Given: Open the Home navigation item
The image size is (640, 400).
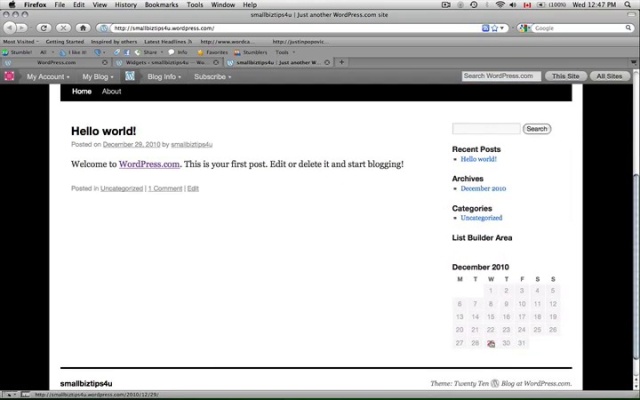Looking at the screenshot, I should click(x=82, y=91).
